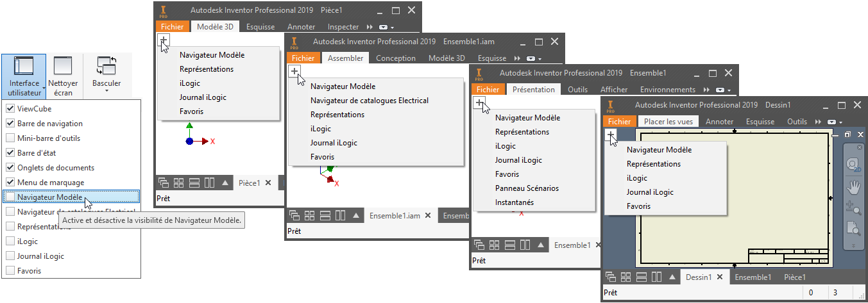Image resolution: width=868 pixels, height=303 pixels.
Task: Choose Instantanés in presentation browser menu
Action: 515,202
